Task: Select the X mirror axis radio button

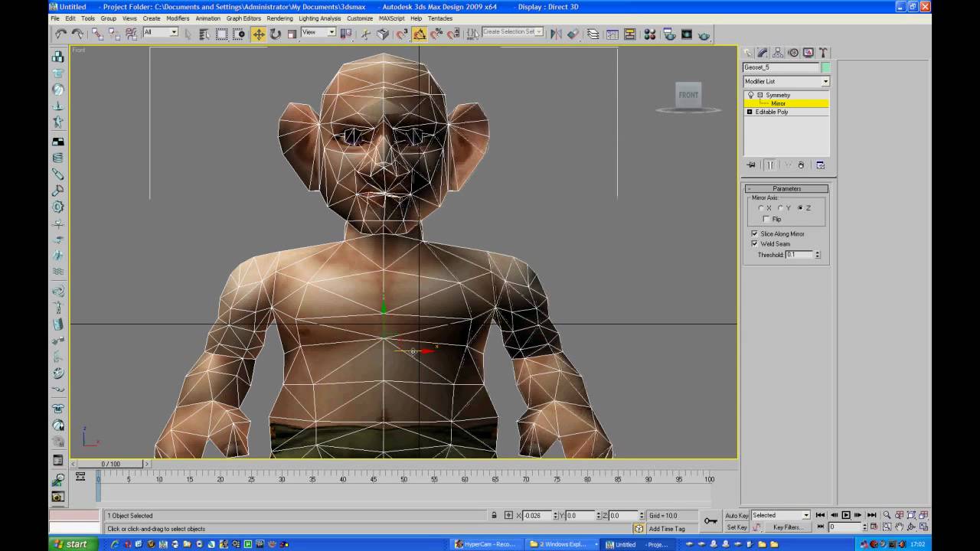Action: coord(761,208)
